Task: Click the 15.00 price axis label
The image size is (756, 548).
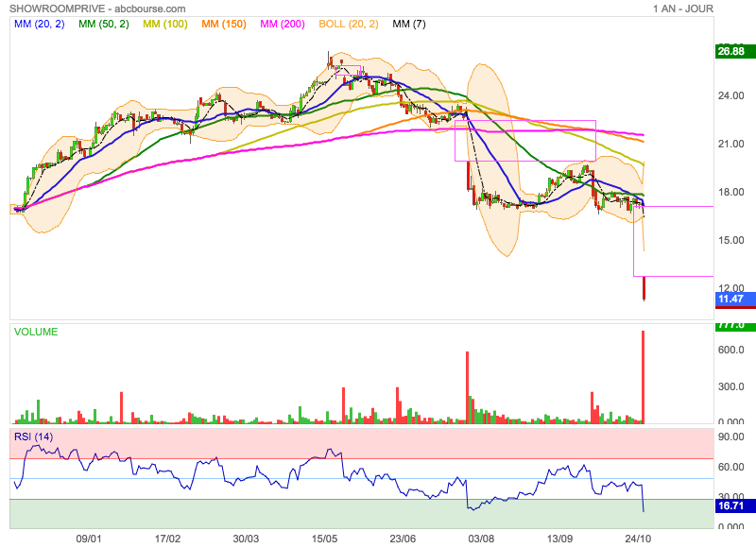Action: [x=730, y=240]
